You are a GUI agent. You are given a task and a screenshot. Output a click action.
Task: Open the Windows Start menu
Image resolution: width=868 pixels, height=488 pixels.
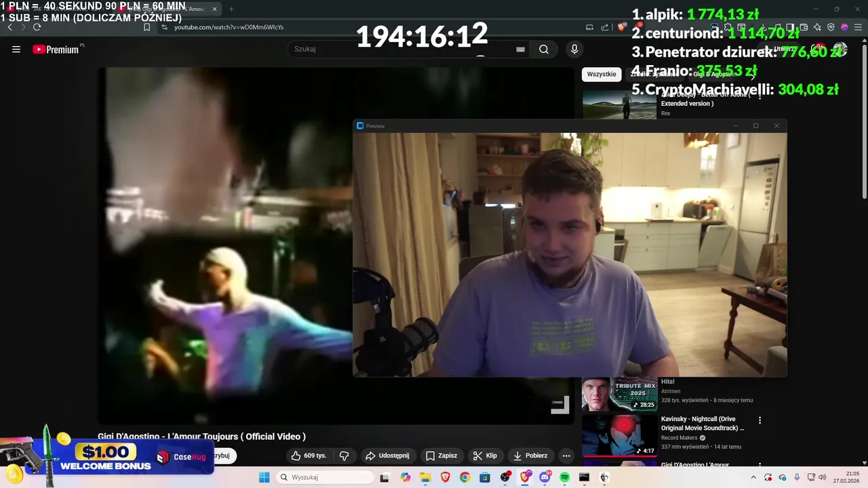point(264,477)
